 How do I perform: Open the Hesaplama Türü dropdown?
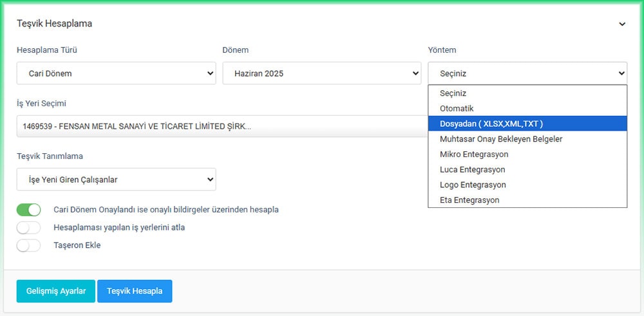(116, 73)
